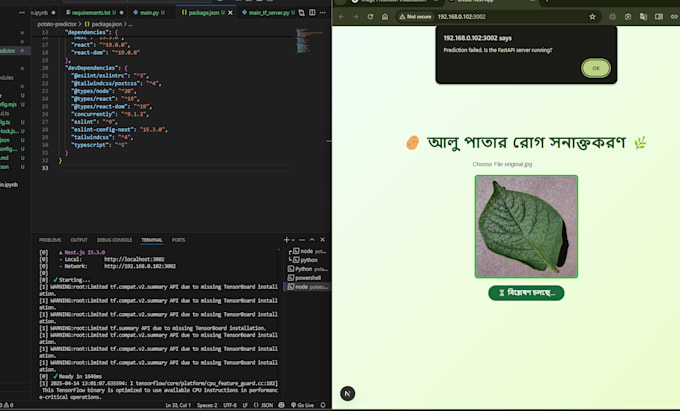Image resolution: width=680 pixels, height=411 pixels.
Task: Switch to the main.py editor tab
Action: tap(149, 13)
